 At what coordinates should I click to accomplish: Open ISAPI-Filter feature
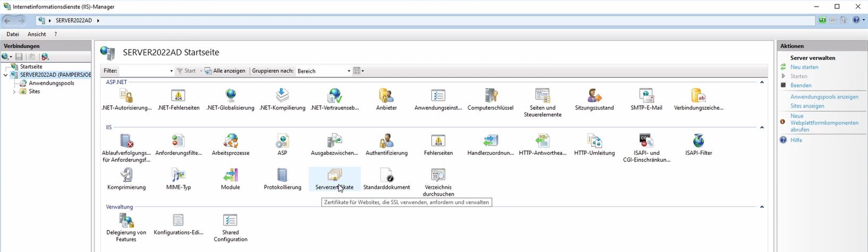click(x=699, y=145)
